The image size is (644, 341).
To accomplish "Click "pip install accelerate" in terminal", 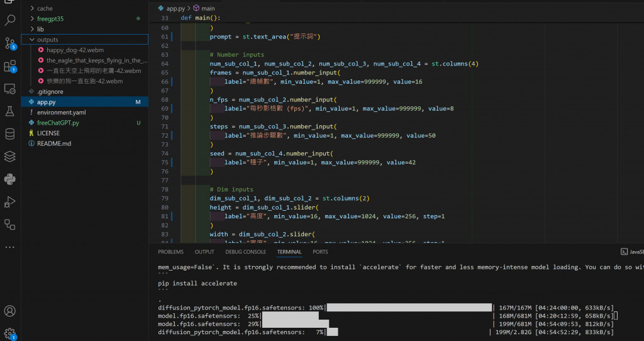I will 197,284.
